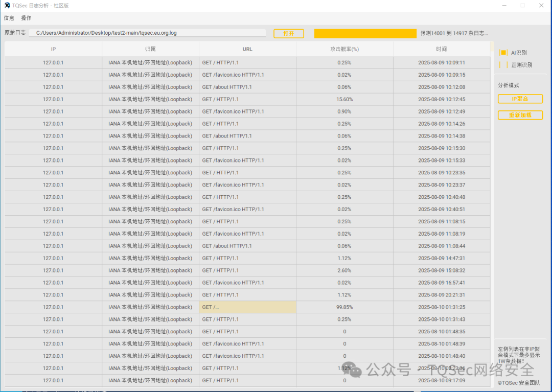552x392 pixels.
Task: Click the TQSec app icon in title bar
Action: tap(7, 5)
